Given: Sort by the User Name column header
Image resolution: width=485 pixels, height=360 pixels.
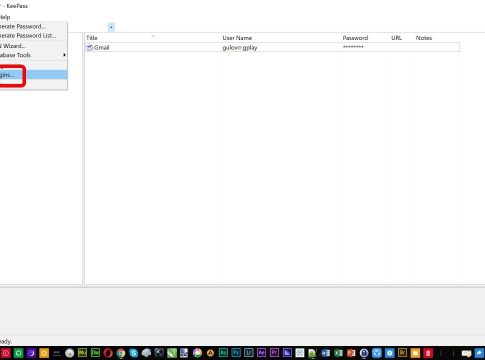Looking at the screenshot, I should pyautogui.click(x=237, y=38).
